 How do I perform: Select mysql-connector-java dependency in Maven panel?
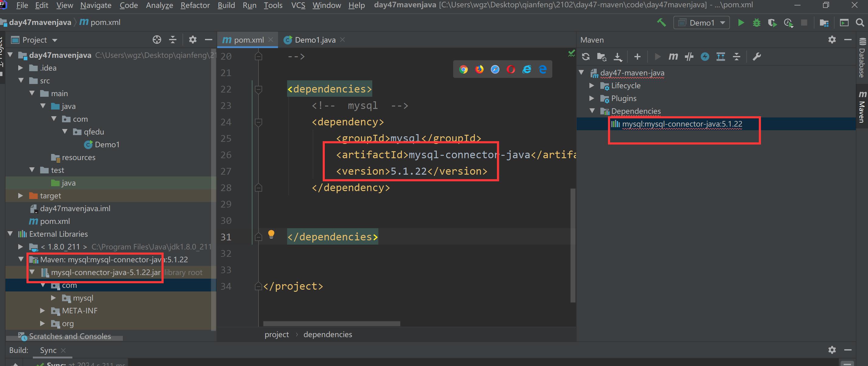click(x=682, y=124)
